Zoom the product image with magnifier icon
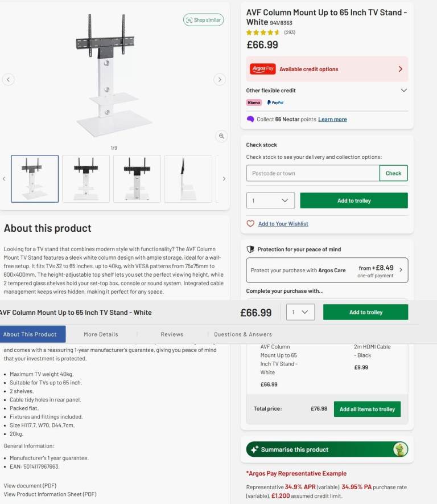 221,136
